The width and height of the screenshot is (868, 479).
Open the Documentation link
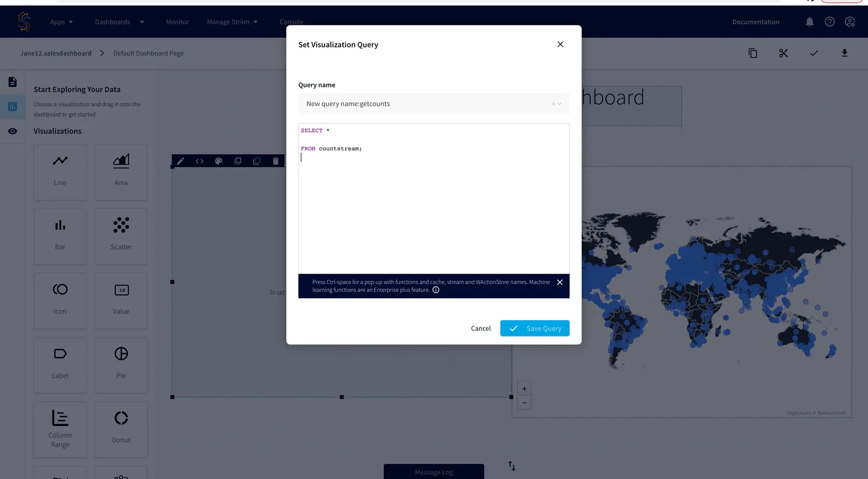click(x=755, y=22)
